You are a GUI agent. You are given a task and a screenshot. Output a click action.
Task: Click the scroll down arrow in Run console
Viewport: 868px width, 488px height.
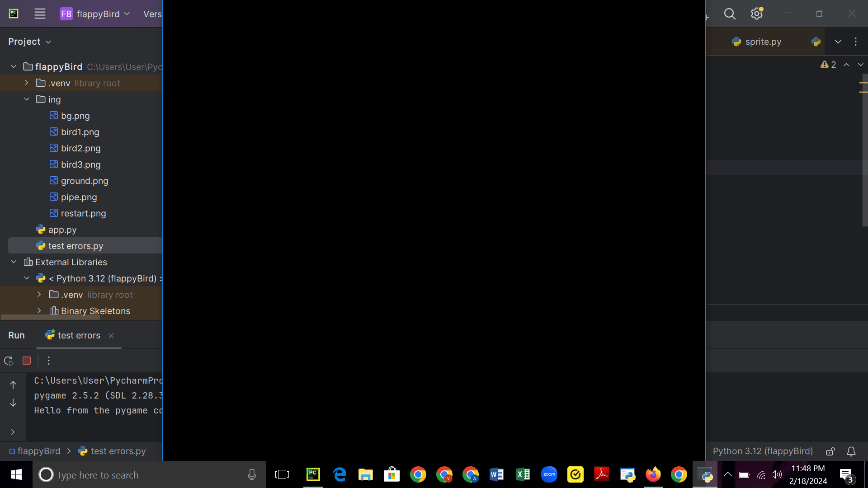(13, 403)
